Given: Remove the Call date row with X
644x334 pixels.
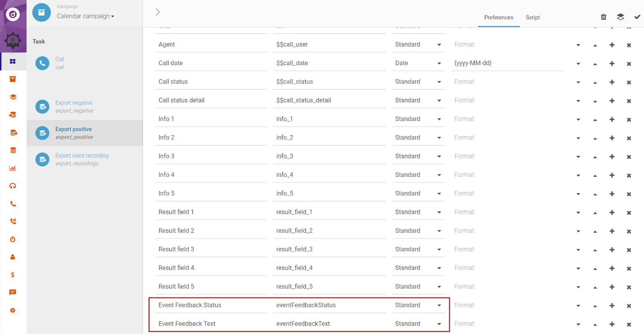Looking at the screenshot, I should 629,64.
